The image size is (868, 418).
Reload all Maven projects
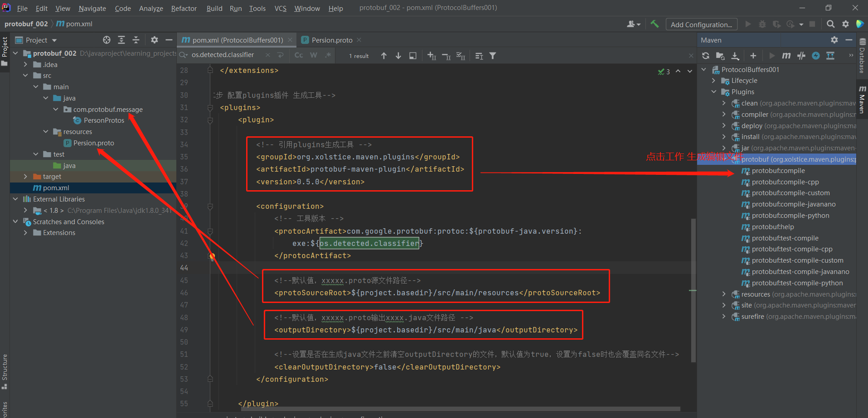[706, 55]
